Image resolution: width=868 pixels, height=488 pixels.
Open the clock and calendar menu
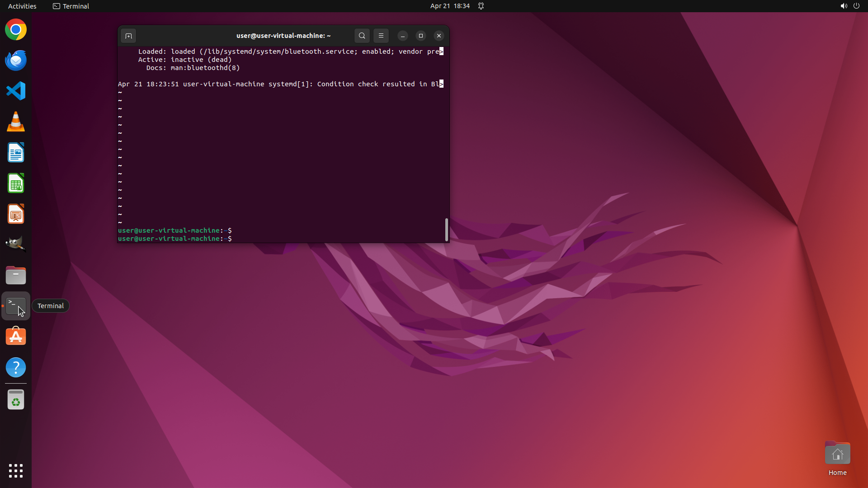(449, 6)
